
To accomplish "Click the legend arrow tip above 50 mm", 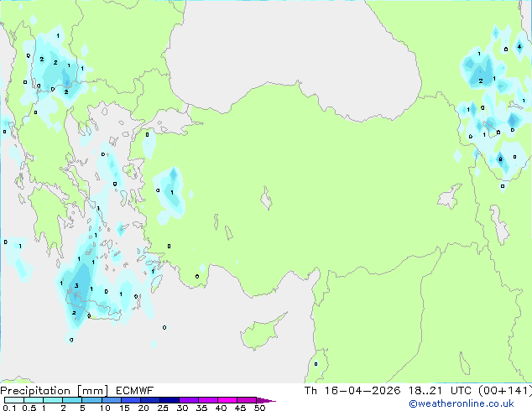I will pos(266,400).
